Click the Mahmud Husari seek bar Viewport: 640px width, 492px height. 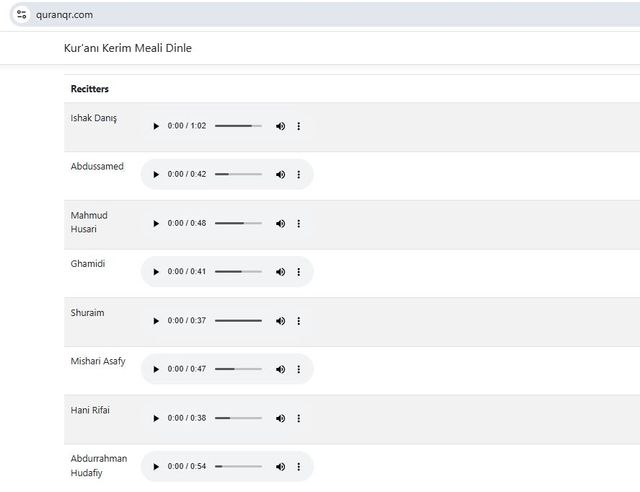pos(238,223)
